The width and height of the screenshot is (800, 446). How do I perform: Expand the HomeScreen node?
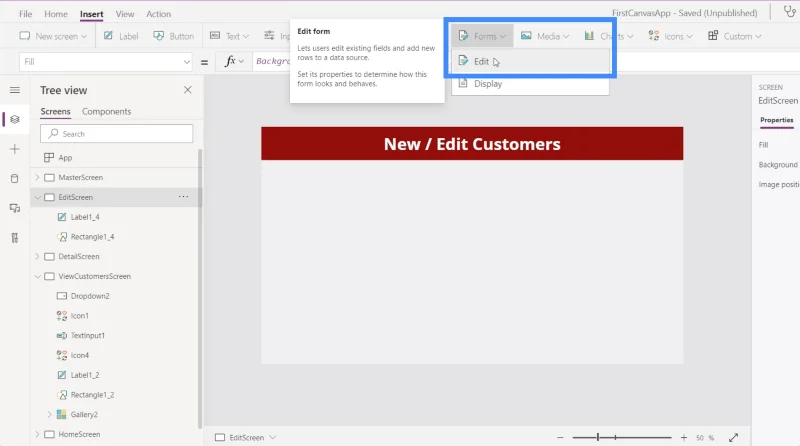pos(37,434)
